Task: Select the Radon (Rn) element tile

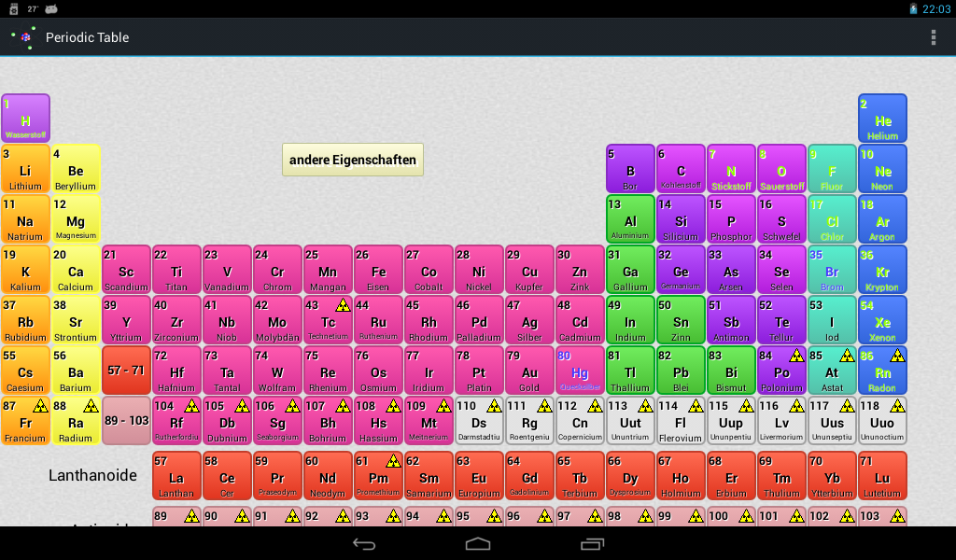Action: point(882,371)
